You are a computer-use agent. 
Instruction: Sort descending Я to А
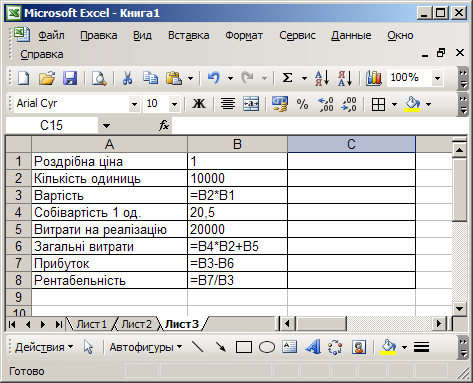(x=345, y=78)
